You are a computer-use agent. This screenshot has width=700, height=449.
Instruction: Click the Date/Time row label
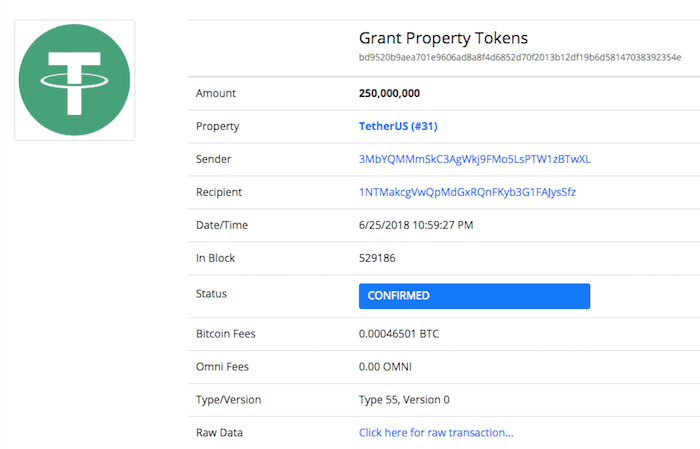[222, 225]
